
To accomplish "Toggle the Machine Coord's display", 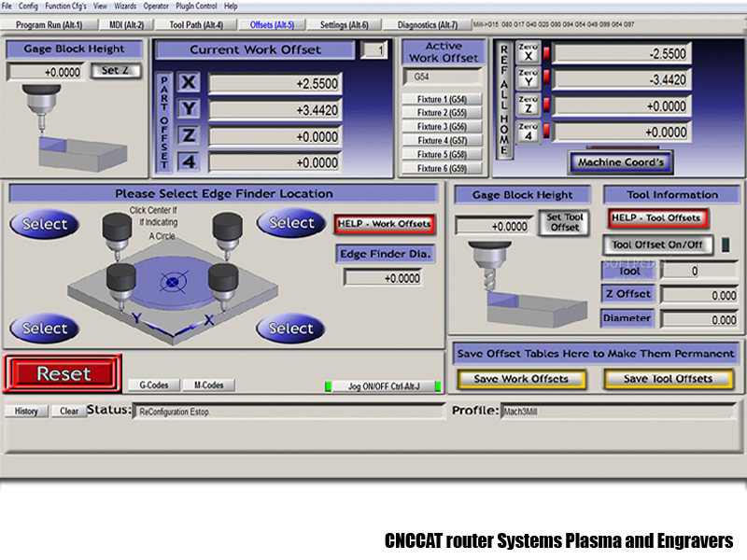I will 621,162.
